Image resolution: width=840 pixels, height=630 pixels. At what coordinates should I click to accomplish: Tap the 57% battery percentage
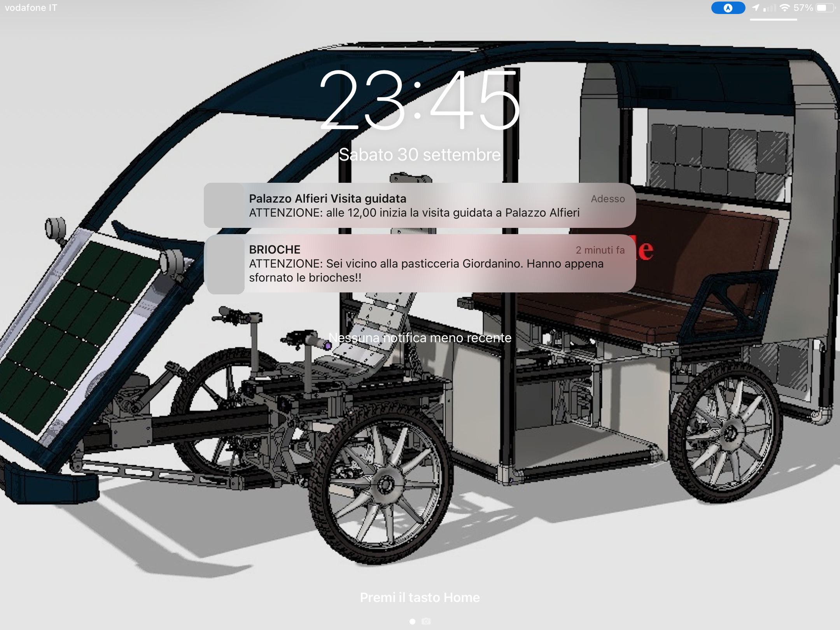(x=803, y=8)
